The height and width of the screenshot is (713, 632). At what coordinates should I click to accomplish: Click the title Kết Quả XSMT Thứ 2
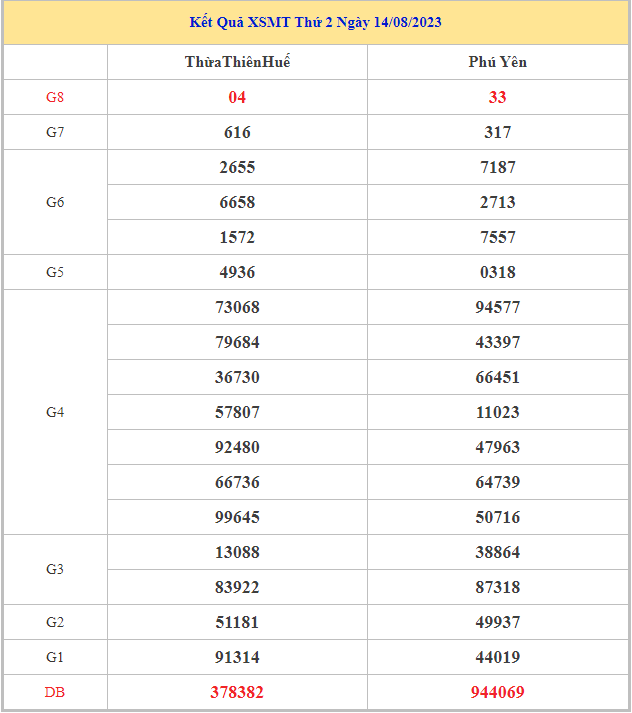315,22
